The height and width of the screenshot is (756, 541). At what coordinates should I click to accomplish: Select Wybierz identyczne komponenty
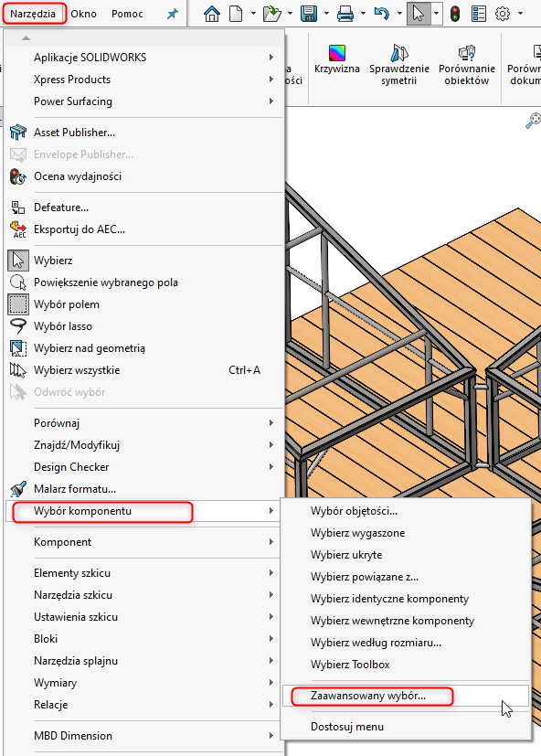[x=406, y=599]
